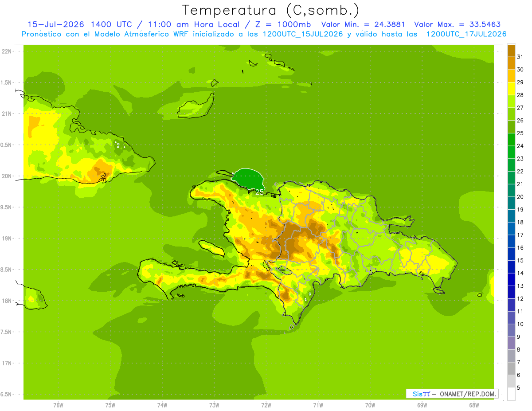The width and height of the screenshot is (532, 411).
Task: Click colorbar label "8"
Action: [x=519, y=350]
